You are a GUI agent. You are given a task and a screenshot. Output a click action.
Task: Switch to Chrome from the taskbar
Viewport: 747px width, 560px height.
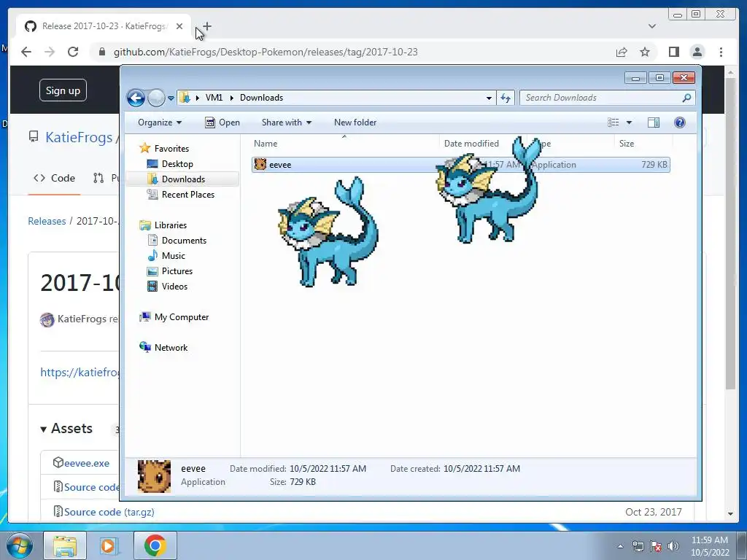[x=155, y=545]
